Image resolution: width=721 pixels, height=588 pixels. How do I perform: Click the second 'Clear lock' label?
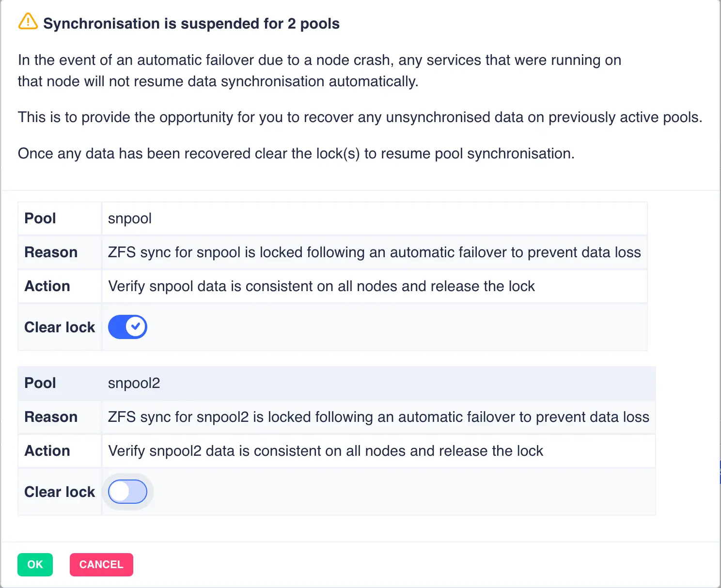pyautogui.click(x=60, y=492)
